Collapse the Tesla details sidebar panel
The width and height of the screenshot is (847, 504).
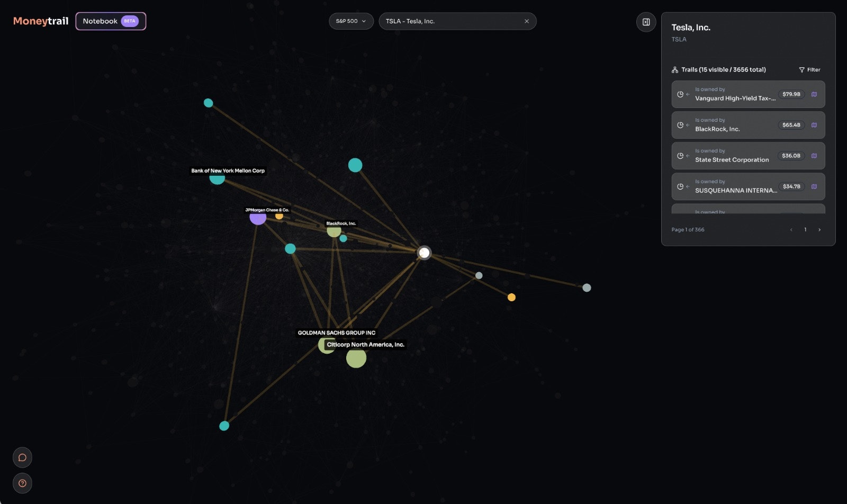point(646,22)
